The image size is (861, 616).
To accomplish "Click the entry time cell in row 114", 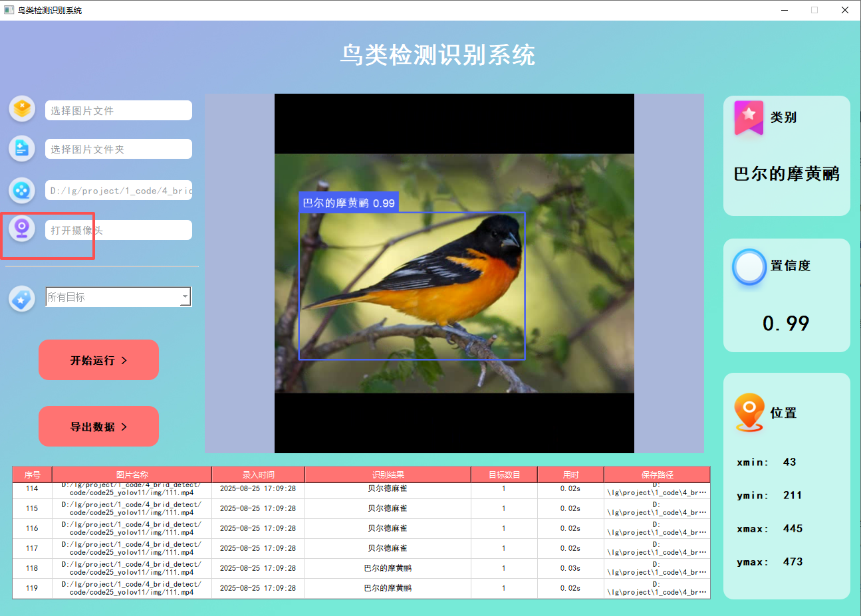I will [258, 489].
